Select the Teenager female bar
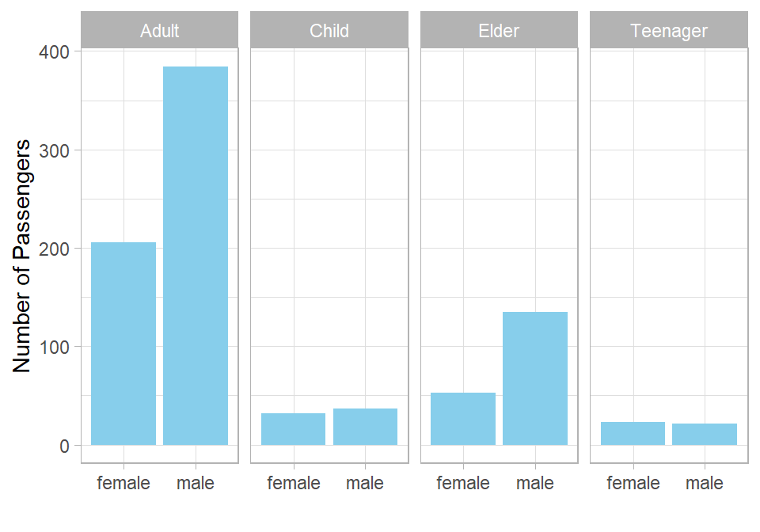The width and height of the screenshot is (760, 532). pyautogui.click(x=633, y=433)
